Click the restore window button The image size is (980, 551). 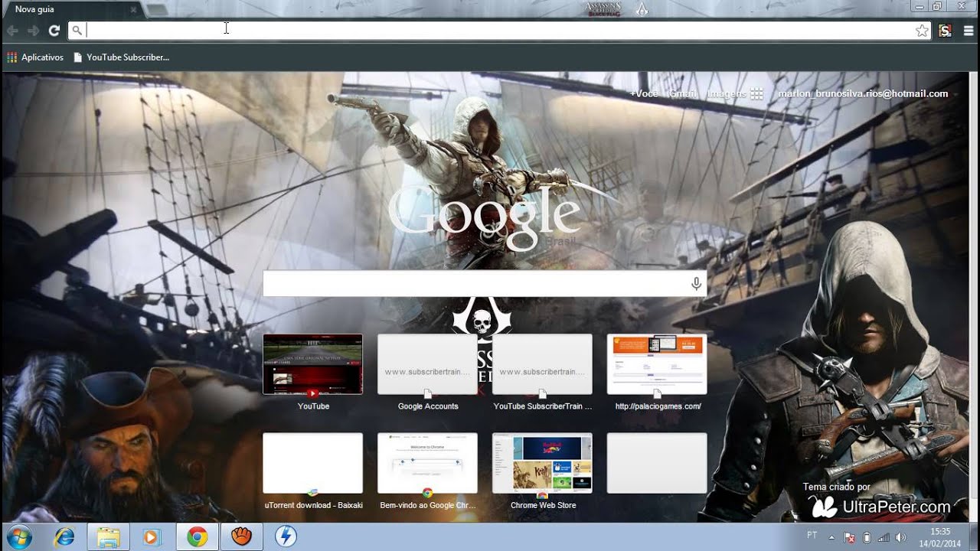coord(937,6)
